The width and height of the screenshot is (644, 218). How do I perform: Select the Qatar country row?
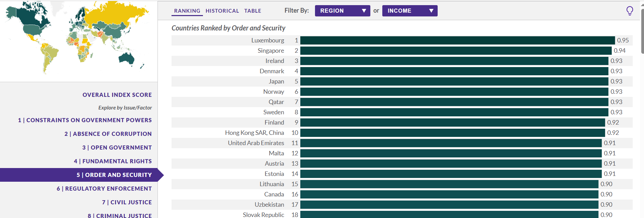pos(276,102)
